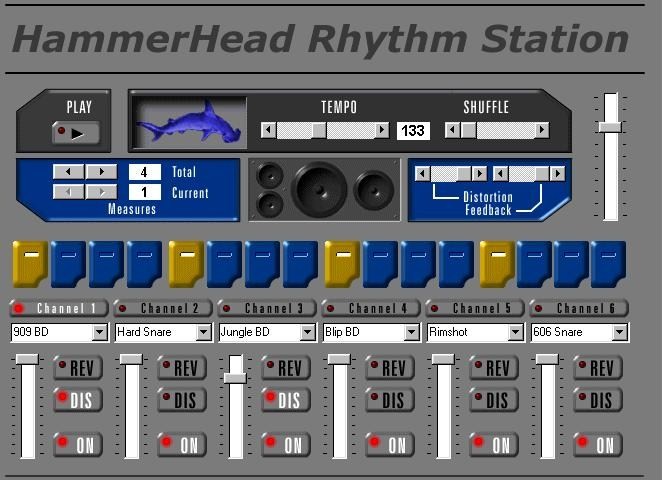Toggle REV on Channel 5
The height and width of the screenshot is (480, 662).
tap(494, 368)
